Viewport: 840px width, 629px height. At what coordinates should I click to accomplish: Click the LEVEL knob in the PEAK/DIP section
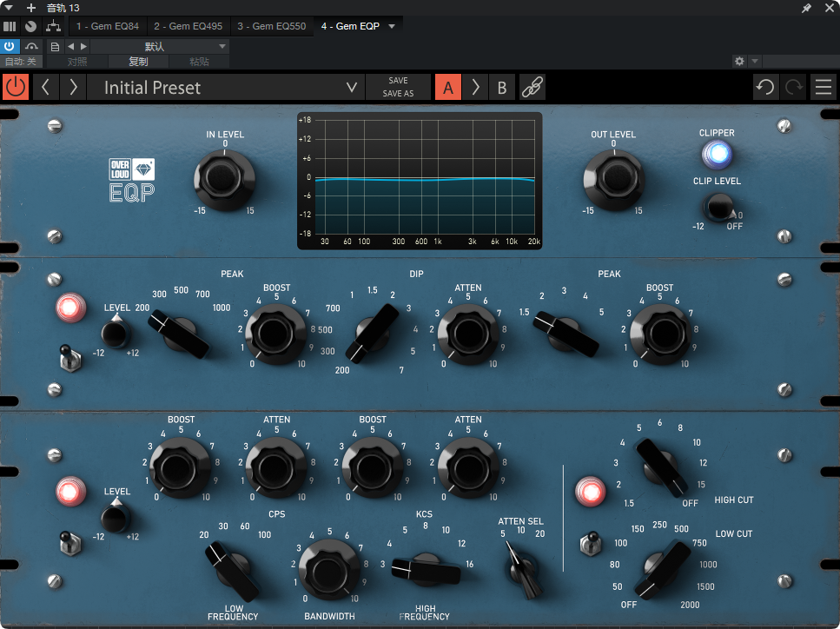[116, 333]
